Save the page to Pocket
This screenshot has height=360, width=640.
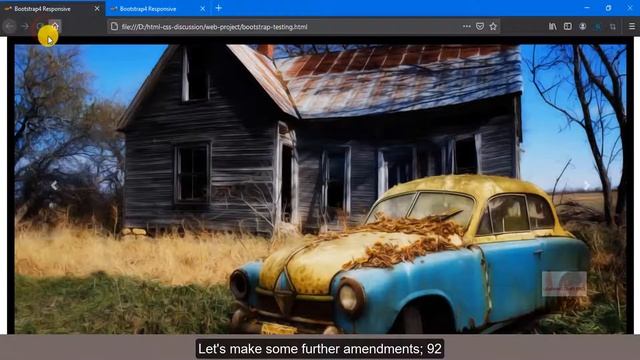coord(480,27)
